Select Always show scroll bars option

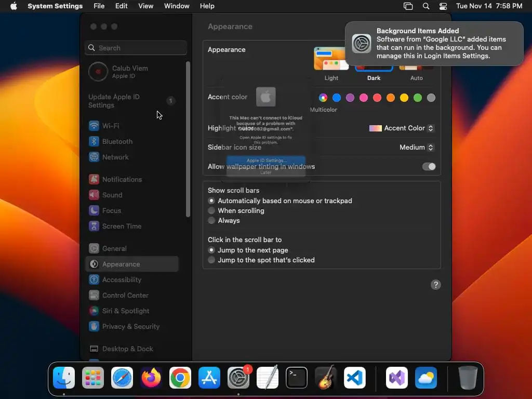[211, 220]
